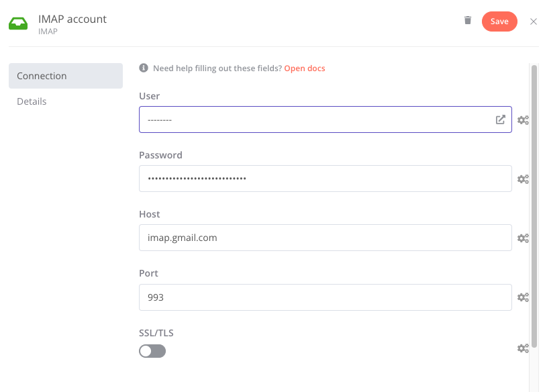Follow the Open docs link
This screenshot has width=545, height=392.
click(x=305, y=68)
